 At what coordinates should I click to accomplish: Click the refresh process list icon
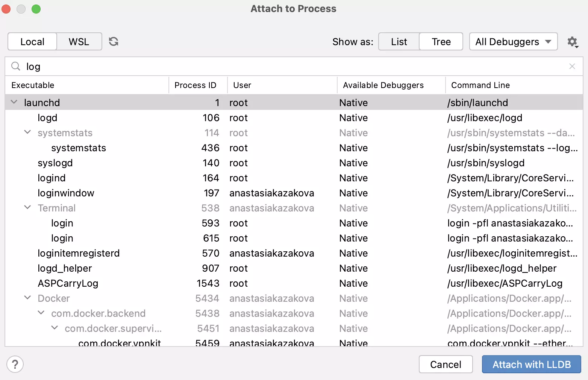[x=114, y=41]
